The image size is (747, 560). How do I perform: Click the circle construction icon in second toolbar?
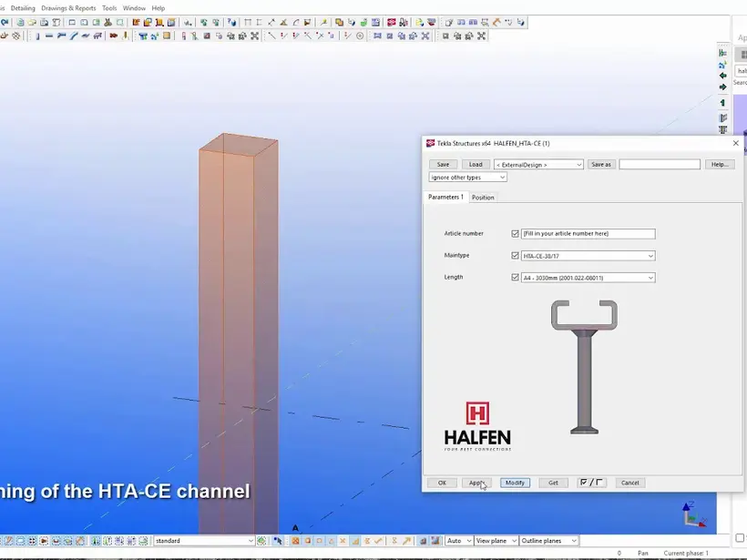pyautogui.click(x=360, y=36)
